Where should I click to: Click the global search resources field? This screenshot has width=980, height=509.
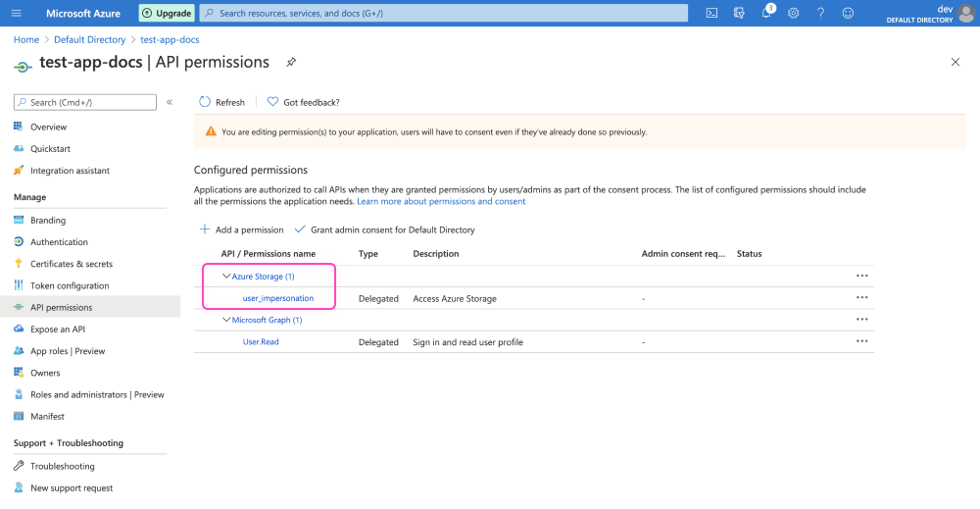click(x=441, y=14)
